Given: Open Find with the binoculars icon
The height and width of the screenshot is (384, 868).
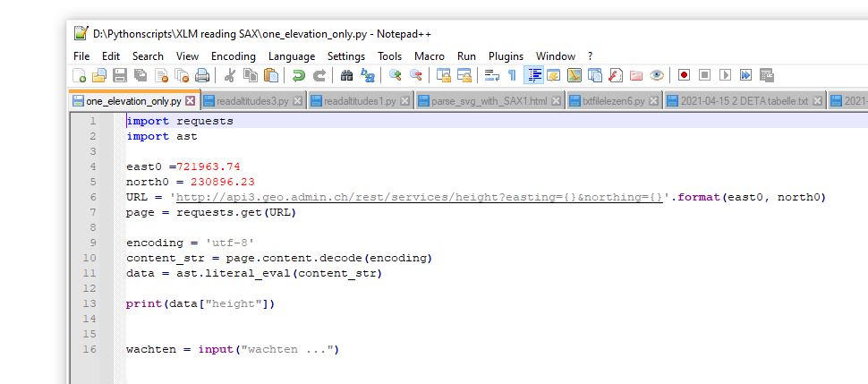Looking at the screenshot, I should click(x=346, y=76).
